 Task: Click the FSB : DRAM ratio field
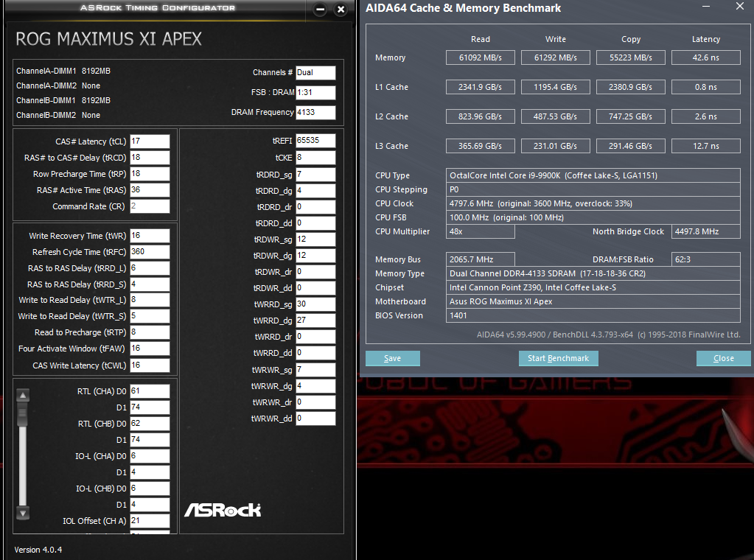(x=315, y=92)
